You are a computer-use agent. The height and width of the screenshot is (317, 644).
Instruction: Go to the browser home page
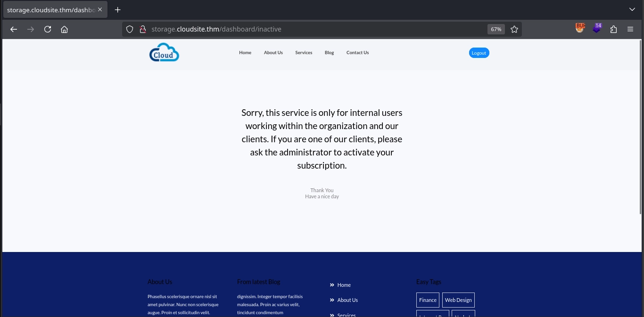point(65,29)
